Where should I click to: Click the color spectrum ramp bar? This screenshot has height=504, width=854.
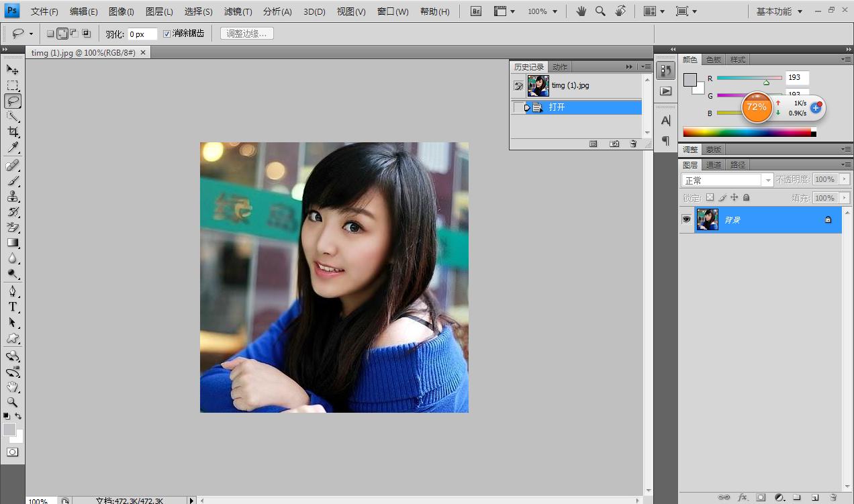click(x=747, y=132)
